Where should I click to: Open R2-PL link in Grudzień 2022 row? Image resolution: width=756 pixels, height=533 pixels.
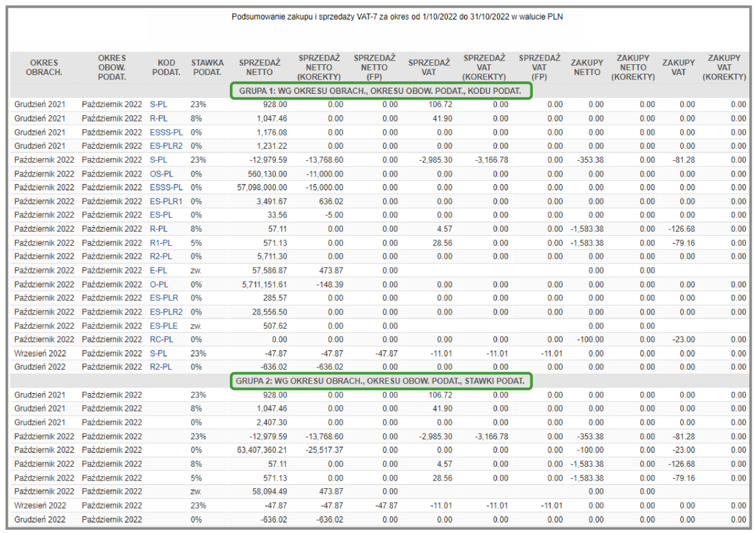pos(161,367)
